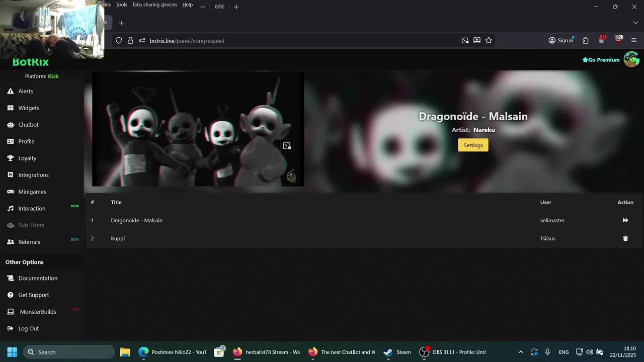View site security padlock info
The image size is (644, 362).
coord(130,40)
